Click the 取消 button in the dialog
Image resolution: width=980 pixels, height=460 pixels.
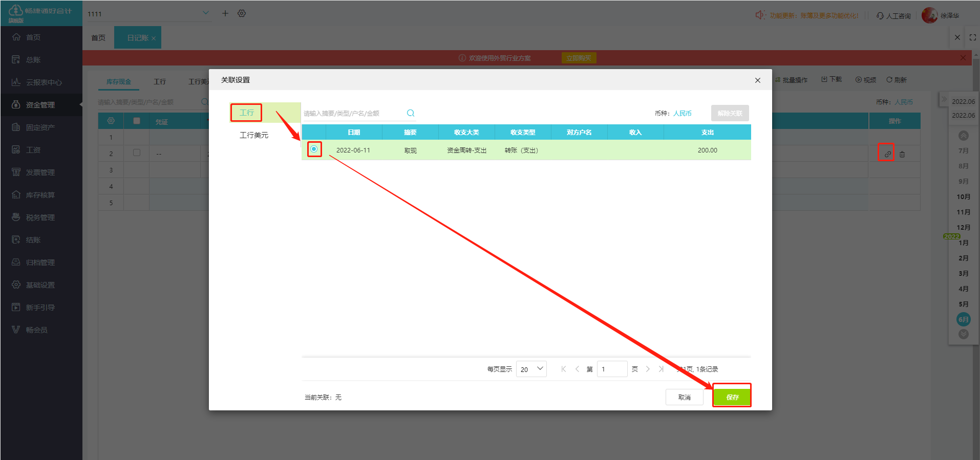click(685, 397)
